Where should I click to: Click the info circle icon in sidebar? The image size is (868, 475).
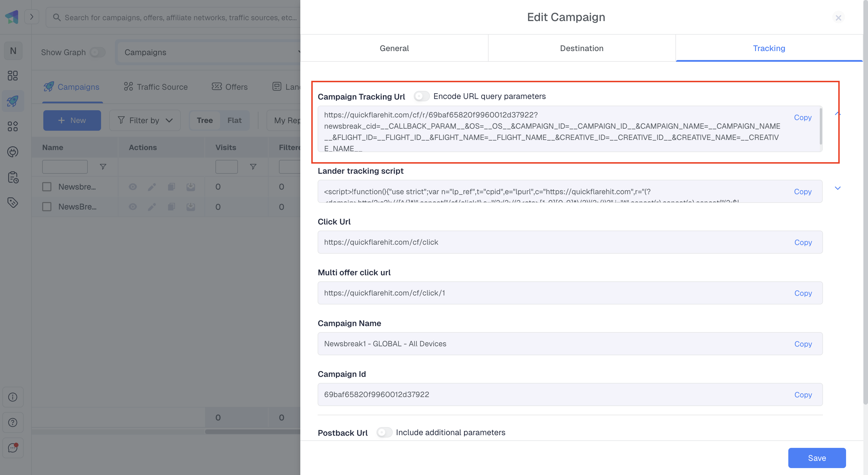tap(13, 397)
